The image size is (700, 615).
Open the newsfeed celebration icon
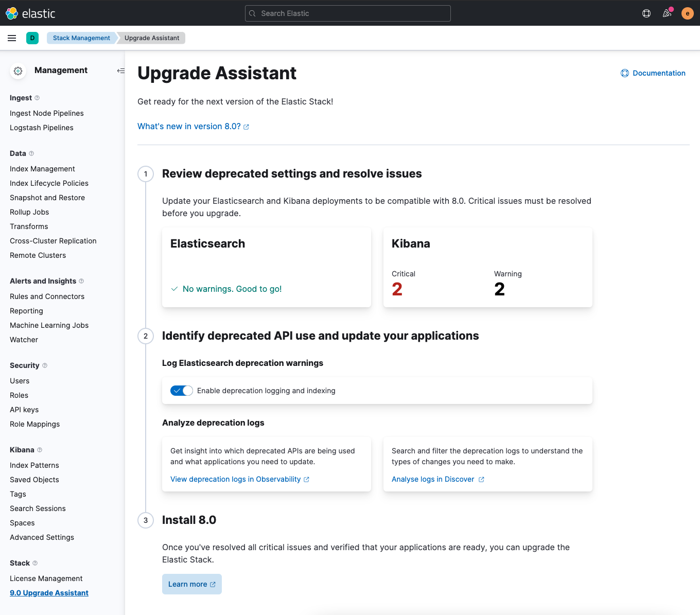coord(667,13)
